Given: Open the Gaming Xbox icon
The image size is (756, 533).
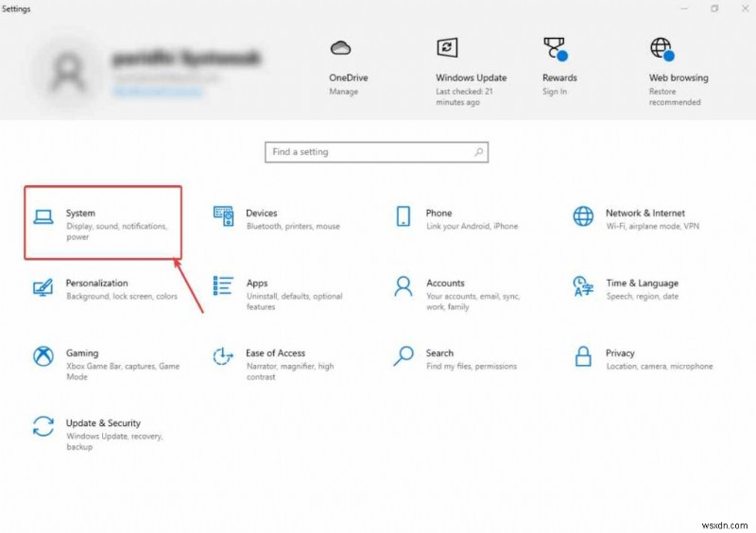Looking at the screenshot, I should tap(43, 356).
